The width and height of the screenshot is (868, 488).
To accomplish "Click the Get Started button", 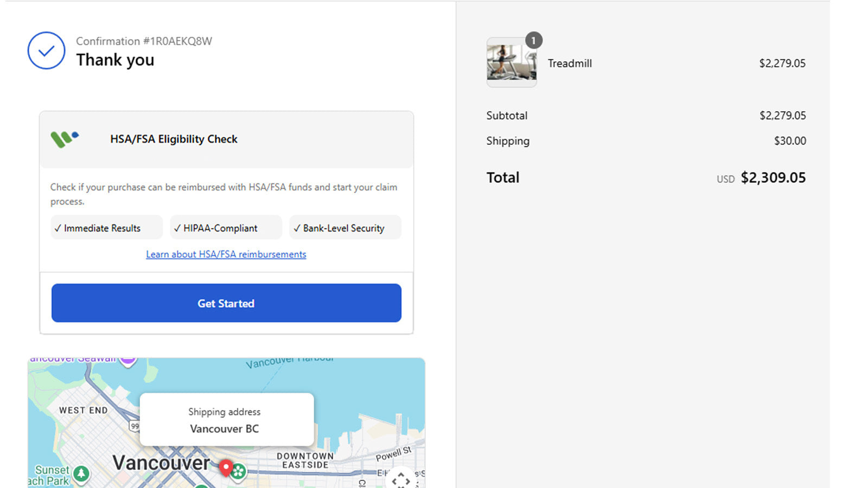I will coord(226,303).
